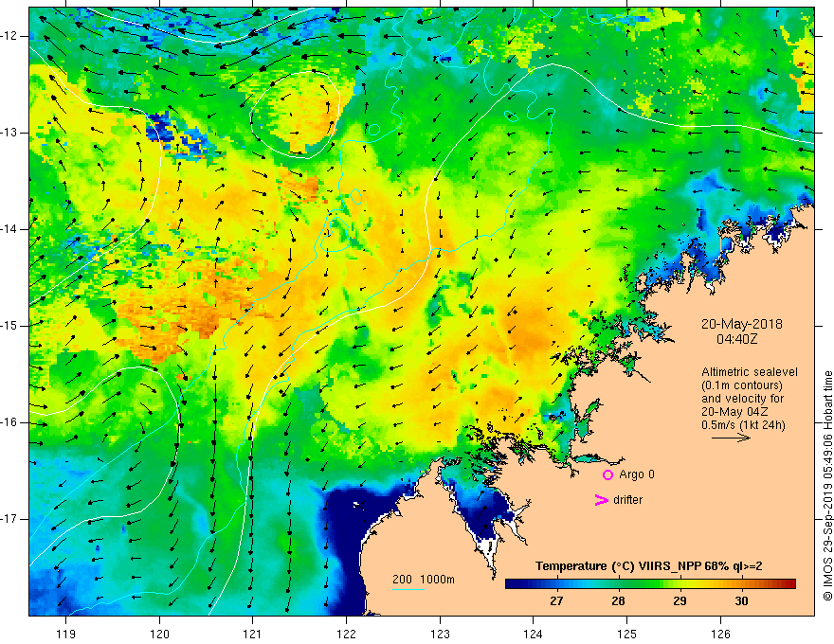834x644 pixels.
Task: Click the '0.5m/s (1kt 24h)' text
Action: 743,425
